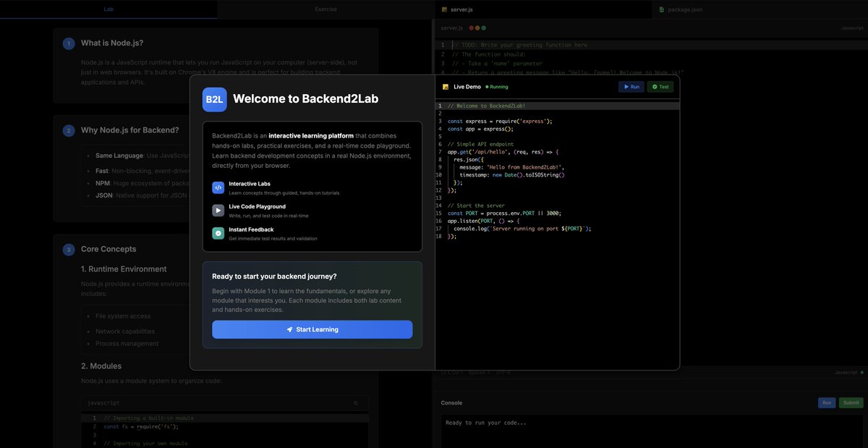Screen dimensions: 868x448
Task: Click the 'javascript' code block label
Action: point(103,403)
